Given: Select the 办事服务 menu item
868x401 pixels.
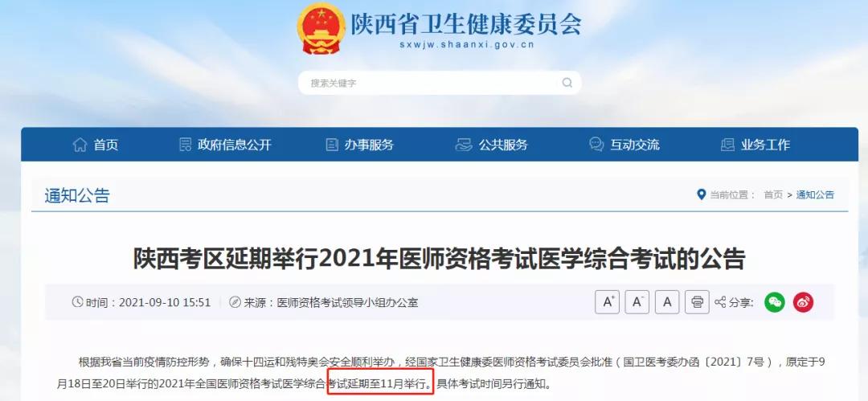Looking at the screenshot, I should point(359,145).
